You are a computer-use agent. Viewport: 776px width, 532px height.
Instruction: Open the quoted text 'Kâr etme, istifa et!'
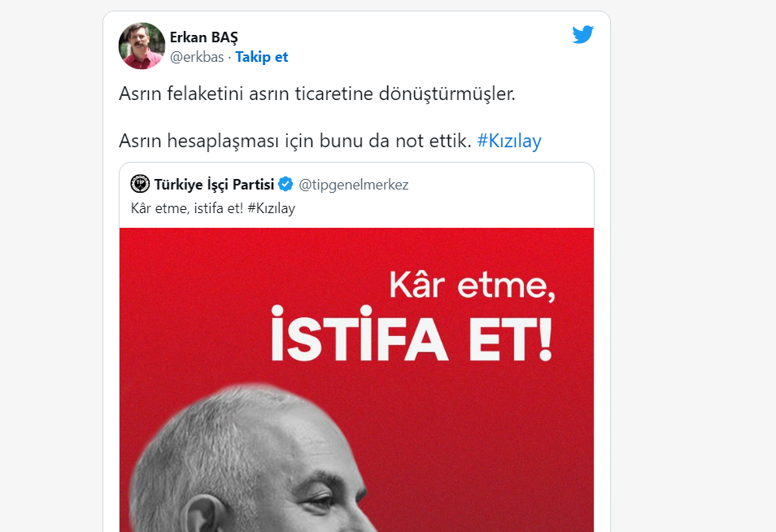pyautogui.click(x=187, y=208)
